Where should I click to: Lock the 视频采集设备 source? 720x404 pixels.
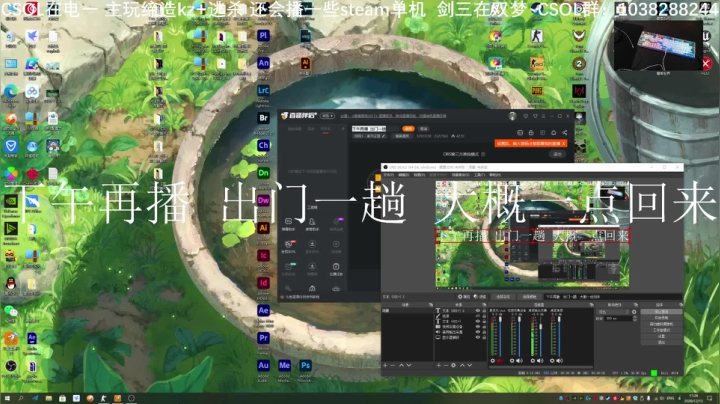point(484,326)
